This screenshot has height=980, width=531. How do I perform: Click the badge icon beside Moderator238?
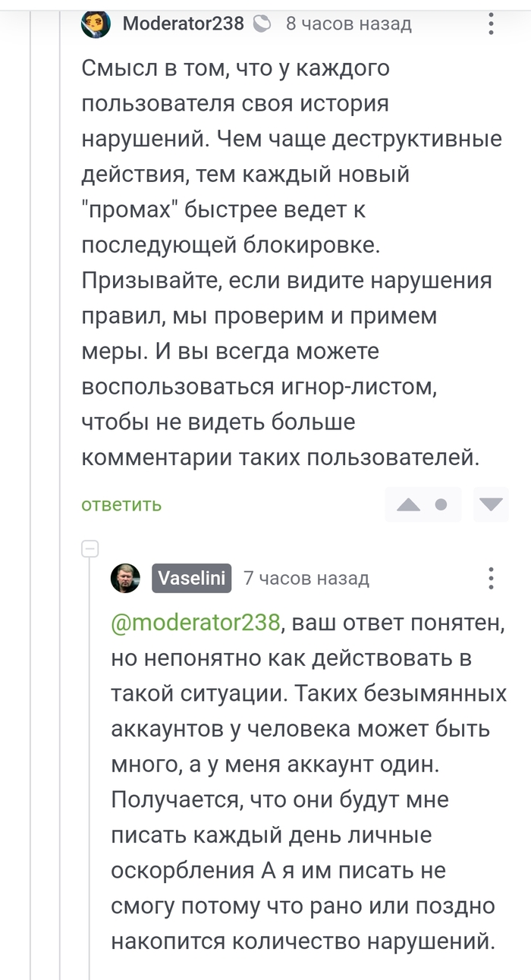tap(262, 24)
